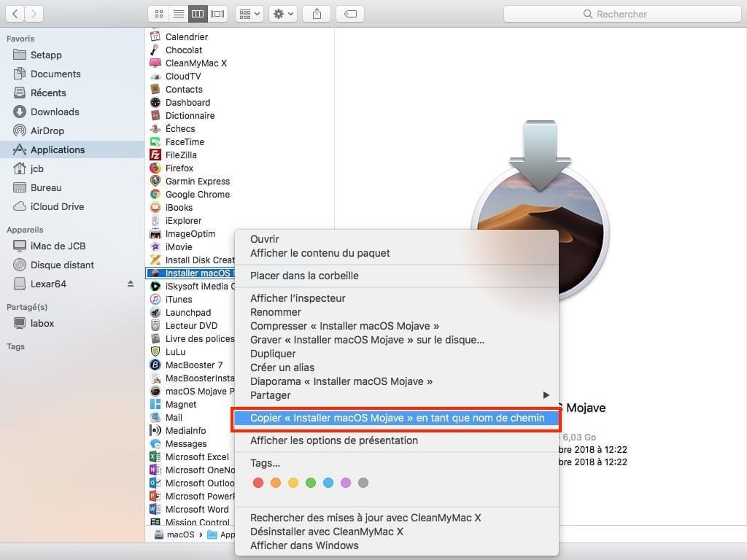This screenshot has width=747, height=560.
Task: Pick the green tag color dot
Action: 311,483
